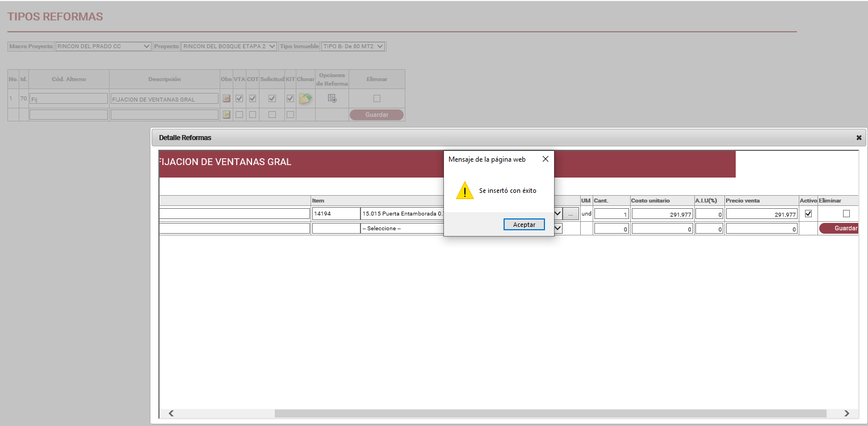Screen dimensions: 868x426
Task: Click the Precio venta column header
Action: pyautogui.click(x=743, y=201)
